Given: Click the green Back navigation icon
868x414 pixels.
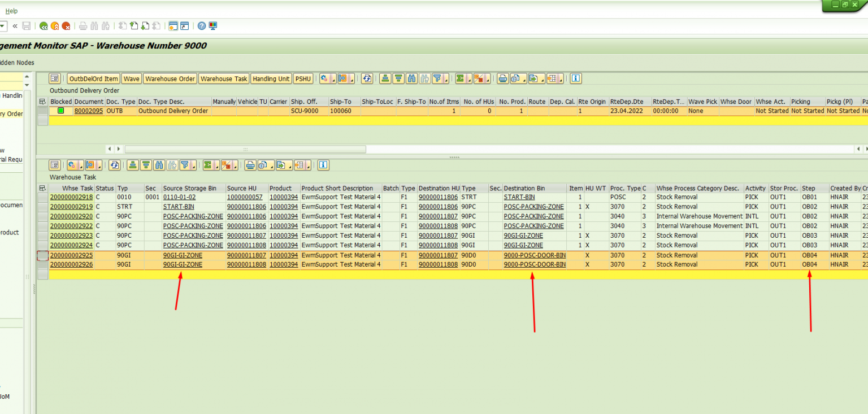Looking at the screenshot, I should coord(44,25).
